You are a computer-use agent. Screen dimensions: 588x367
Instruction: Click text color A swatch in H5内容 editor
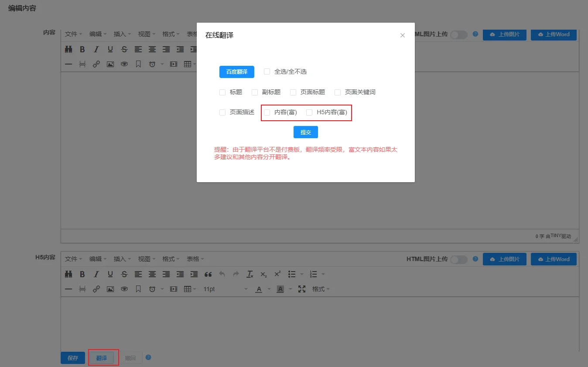(259, 289)
